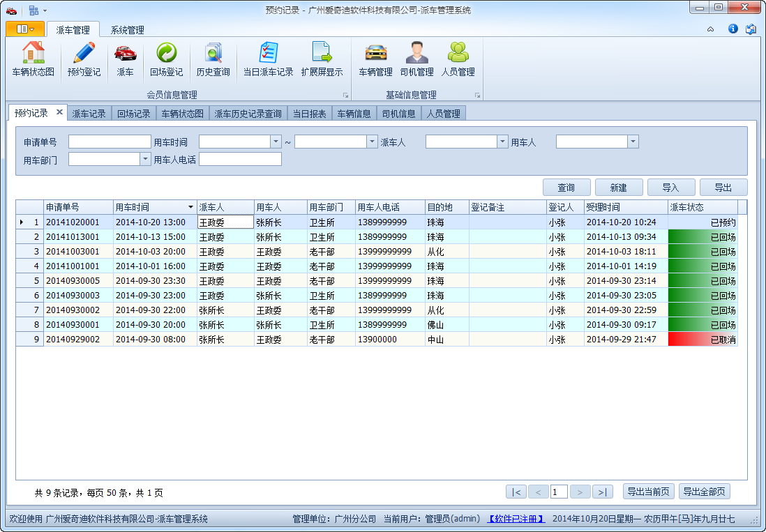Switch to the 车辆状态图 document tab

pyautogui.click(x=182, y=114)
